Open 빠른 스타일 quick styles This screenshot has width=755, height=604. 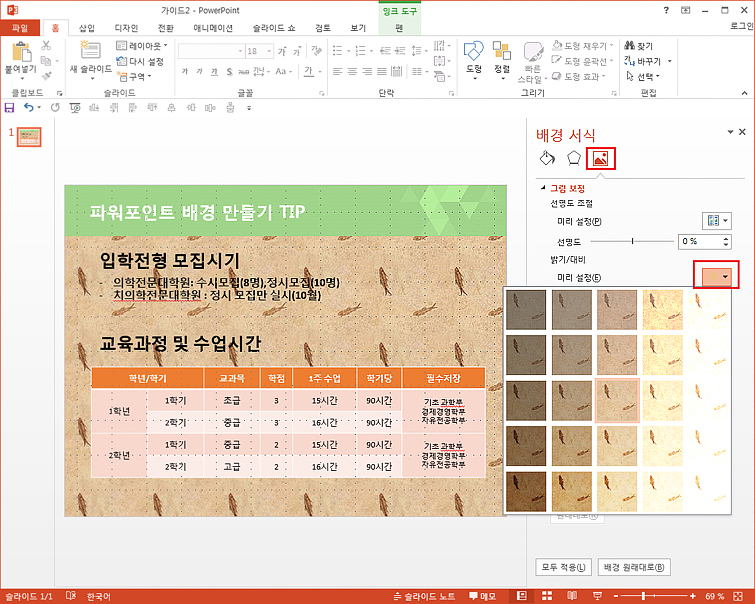[x=532, y=63]
